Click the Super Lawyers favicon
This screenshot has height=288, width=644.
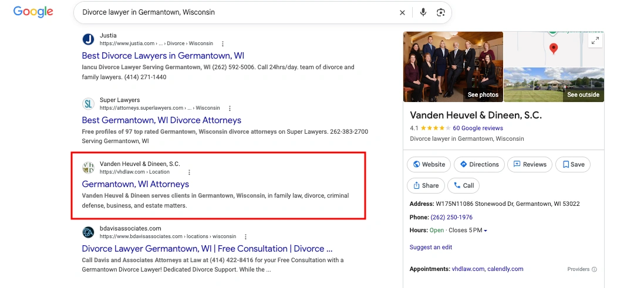click(88, 104)
